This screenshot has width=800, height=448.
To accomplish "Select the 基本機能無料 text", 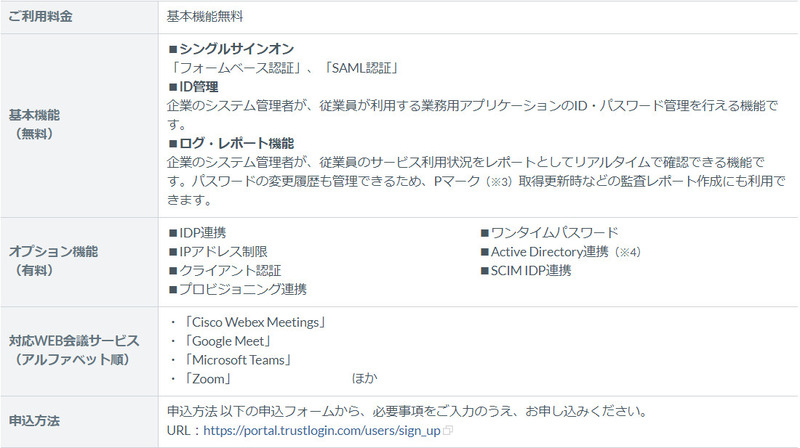I will tap(205, 17).
